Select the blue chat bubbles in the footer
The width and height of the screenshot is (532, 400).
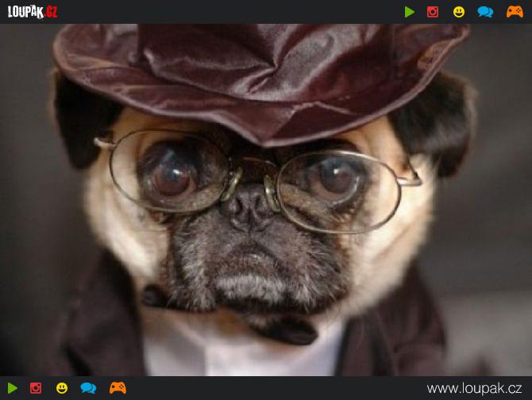pyautogui.click(x=88, y=388)
